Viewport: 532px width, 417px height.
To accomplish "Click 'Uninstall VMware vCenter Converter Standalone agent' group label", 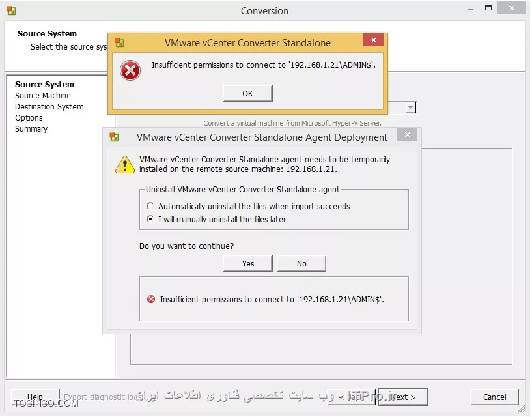I will click(243, 189).
